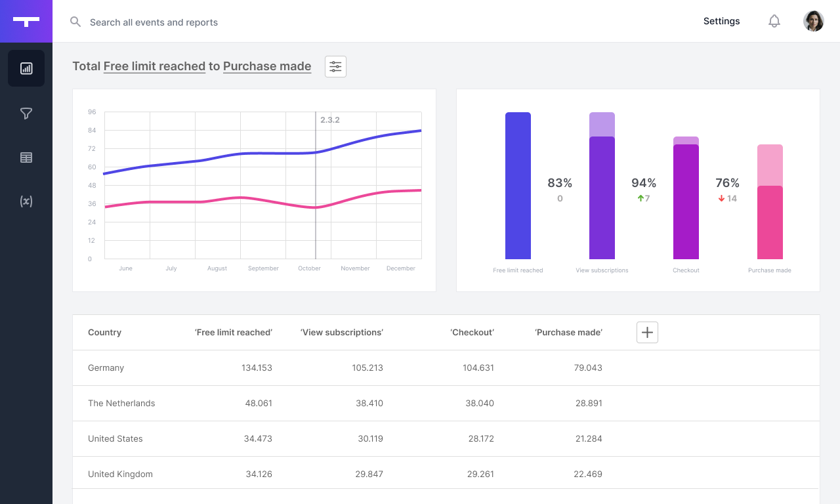Click the 'View subscriptions' label under the bar chart
The image size is (840, 504).
[602, 270]
